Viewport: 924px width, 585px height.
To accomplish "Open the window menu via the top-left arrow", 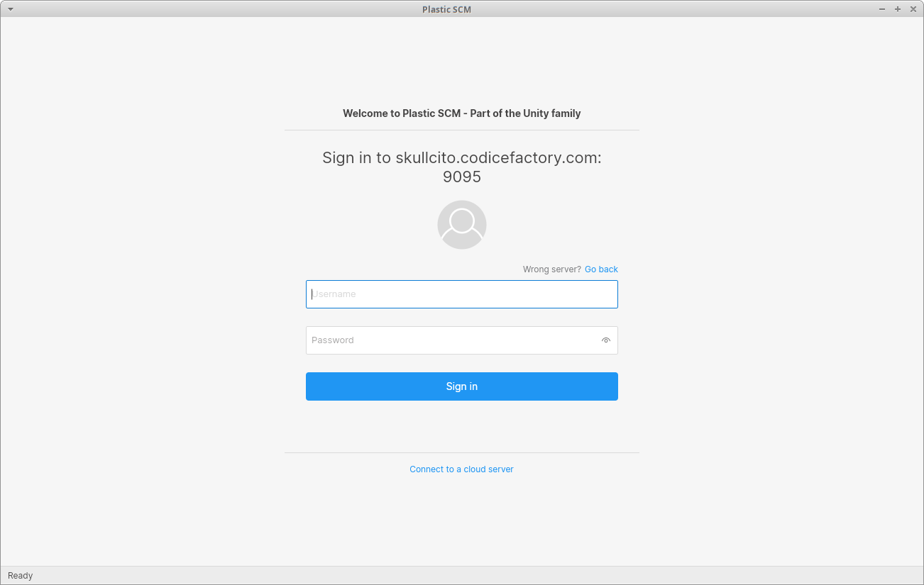I will pos(9,9).
